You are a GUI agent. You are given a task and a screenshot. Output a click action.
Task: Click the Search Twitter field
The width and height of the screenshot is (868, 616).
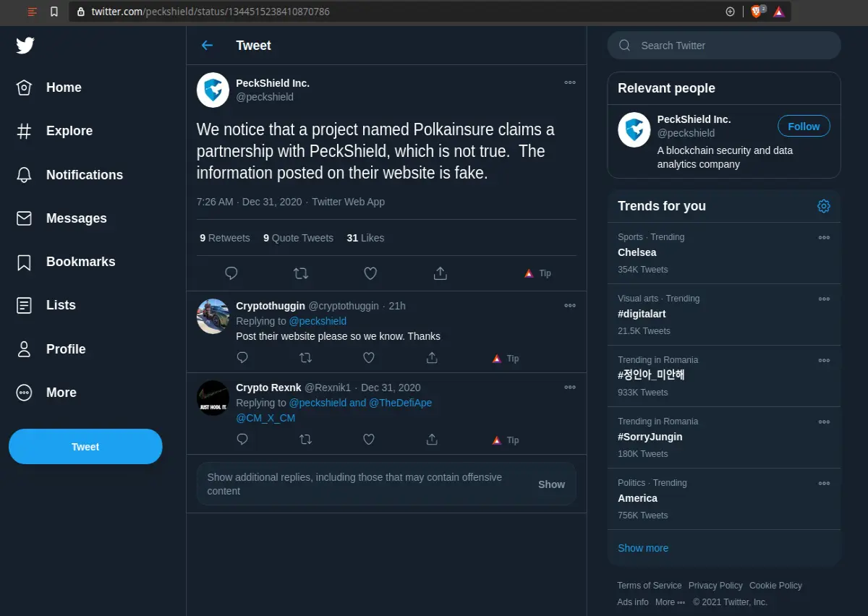point(724,46)
